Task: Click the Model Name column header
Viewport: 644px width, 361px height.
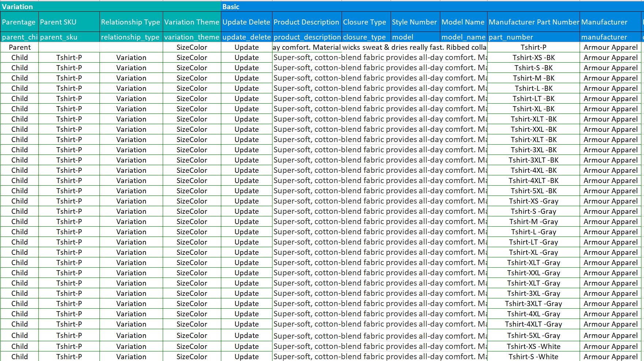Action: (x=464, y=22)
